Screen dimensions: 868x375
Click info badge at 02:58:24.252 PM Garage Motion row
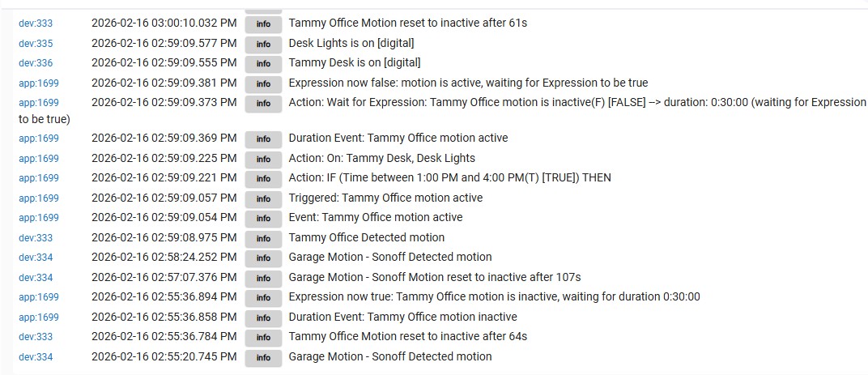click(263, 258)
